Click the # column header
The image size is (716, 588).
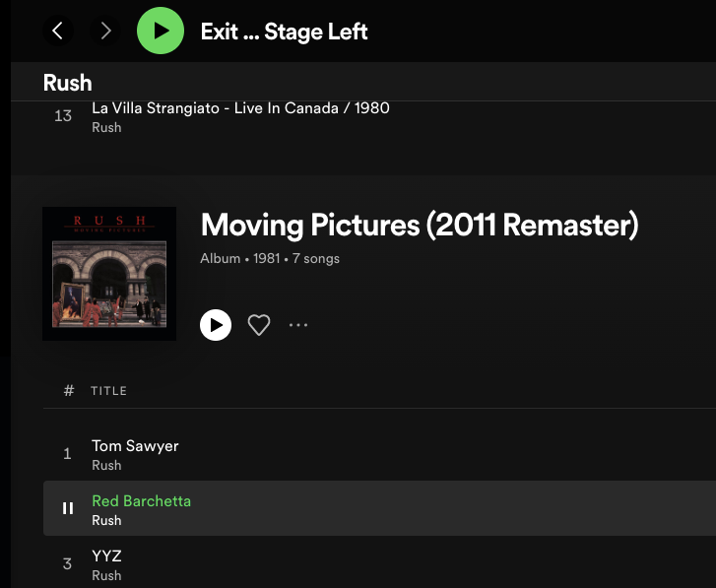(x=69, y=391)
